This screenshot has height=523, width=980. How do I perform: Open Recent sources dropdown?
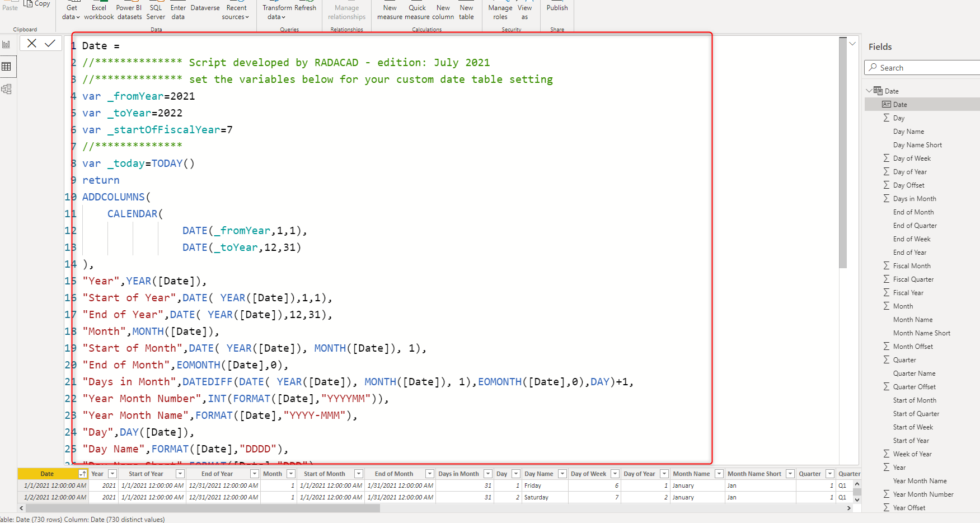(x=236, y=12)
